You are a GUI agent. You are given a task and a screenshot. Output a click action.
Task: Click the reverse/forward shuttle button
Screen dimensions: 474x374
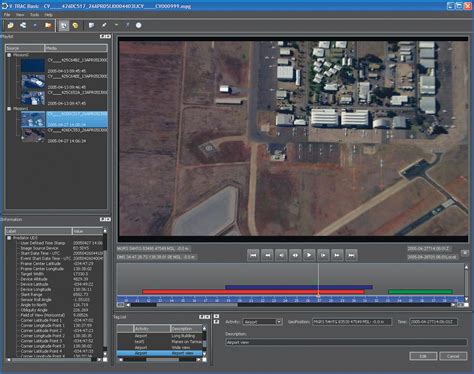click(x=295, y=255)
